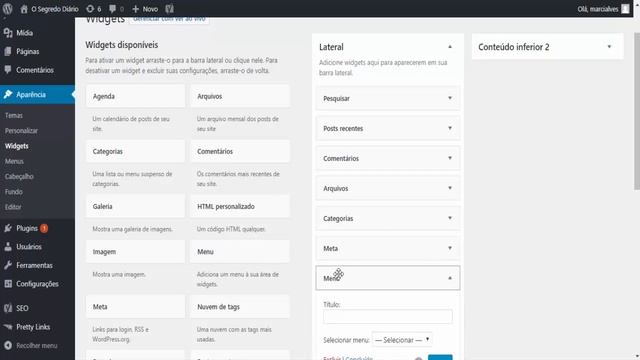Open the comments bubble in admin bar
This screenshot has width=640, height=360.
(x=113, y=9)
